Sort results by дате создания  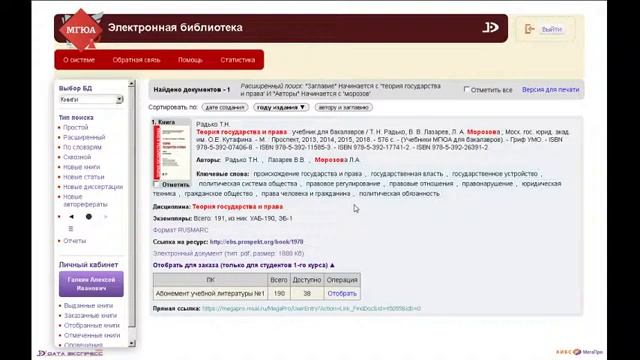pyautogui.click(x=225, y=107)
